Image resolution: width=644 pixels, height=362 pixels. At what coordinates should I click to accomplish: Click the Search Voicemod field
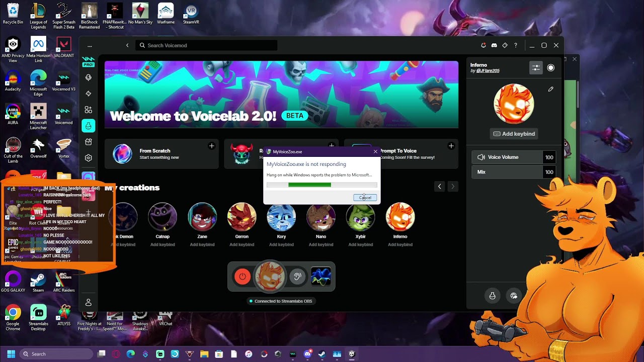(x=206, y=45)
